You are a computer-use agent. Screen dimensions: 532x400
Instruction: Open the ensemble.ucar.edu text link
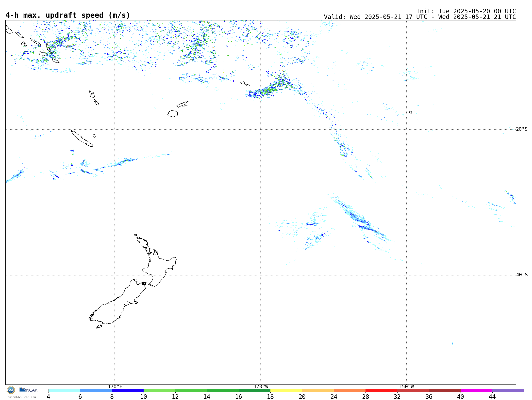(22, 397)
